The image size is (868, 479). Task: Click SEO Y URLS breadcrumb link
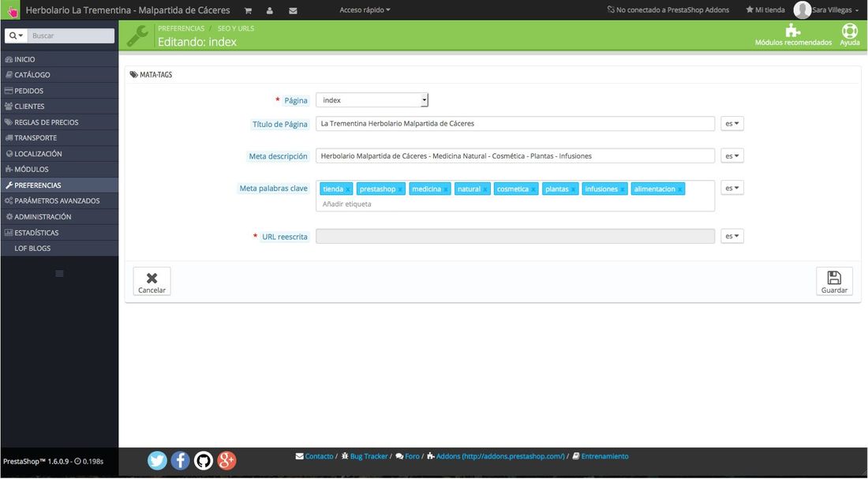click(236, 28)
